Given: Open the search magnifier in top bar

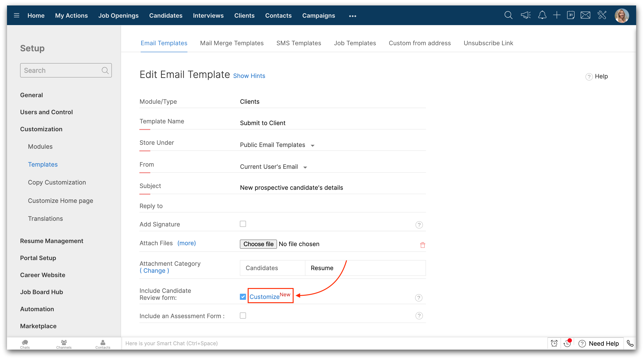Looking at the screenshot, I should (x=508, y=16).
